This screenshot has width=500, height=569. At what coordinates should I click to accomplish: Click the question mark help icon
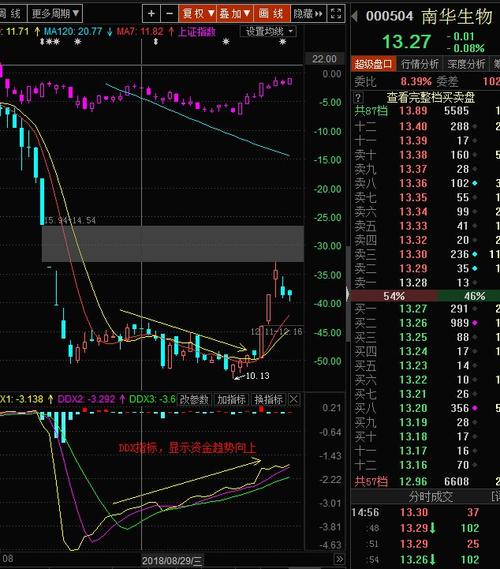click(x=358, y=97)
